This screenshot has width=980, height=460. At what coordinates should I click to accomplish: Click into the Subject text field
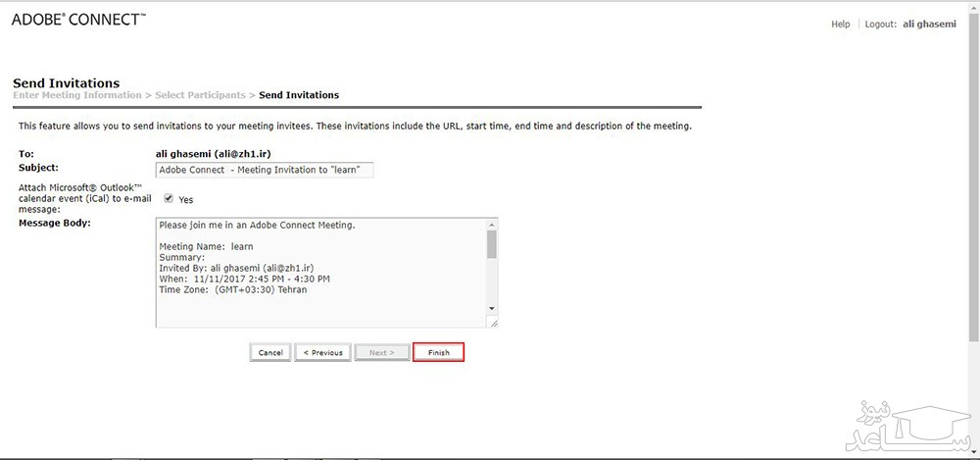pos(265,170)
